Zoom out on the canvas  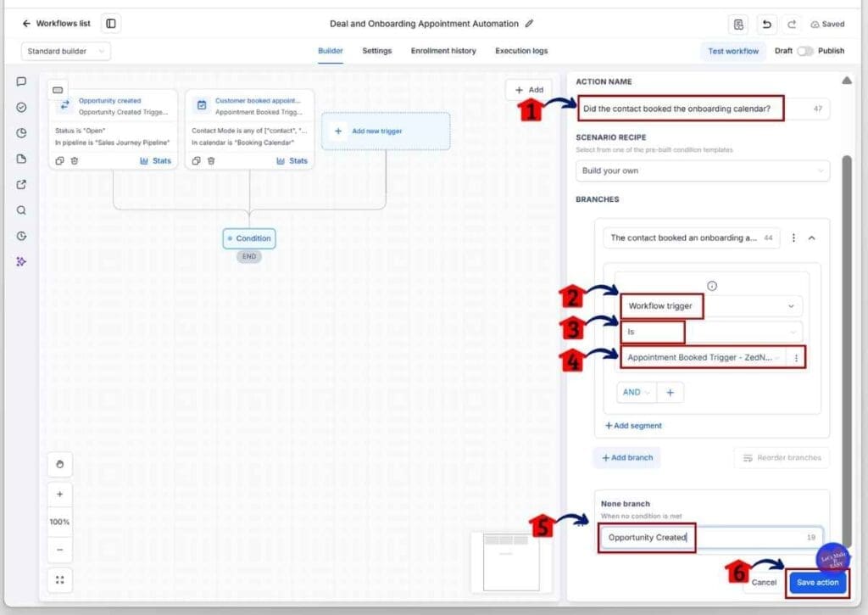tap(60, 550)
